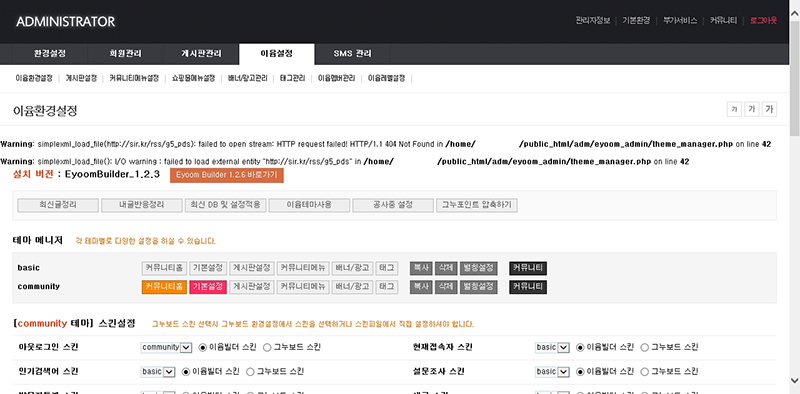Image resolution: width=800 pixels, height=394 pixels.
Task: Click the 내글반응정리 button
Action: pos(142,205)
